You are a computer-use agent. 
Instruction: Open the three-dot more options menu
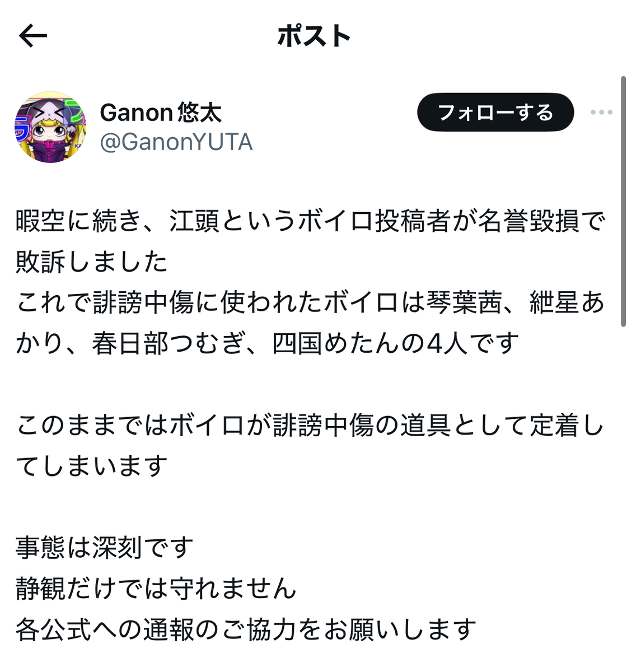point(601,113)
